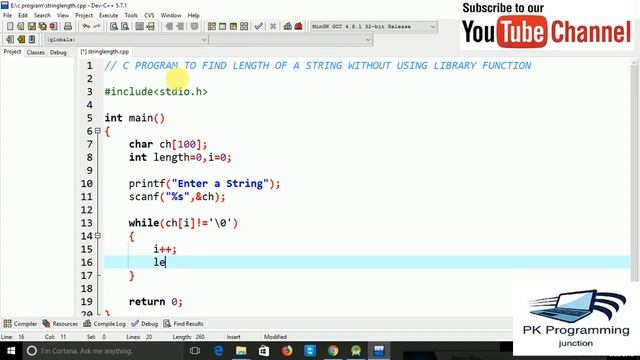This screenshot has width=640, height=360.
Task: Click the first icon in the second toolbar row
Action: coord(10,40)
